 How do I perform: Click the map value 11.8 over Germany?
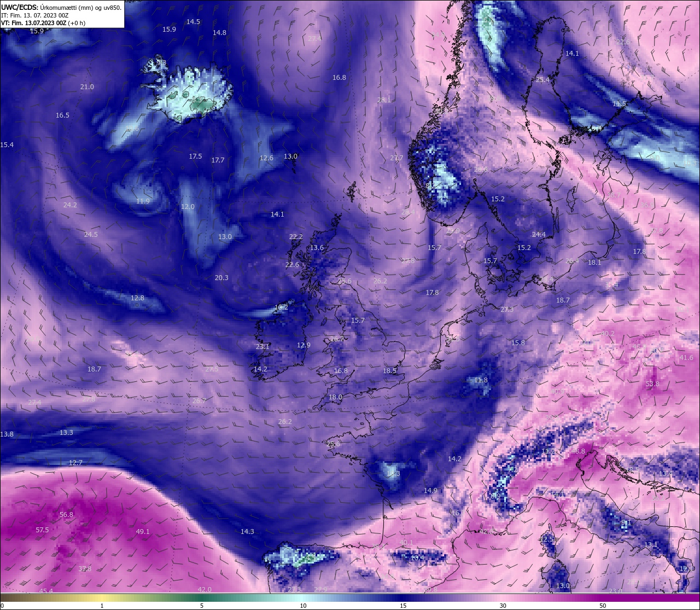point(481,380)
